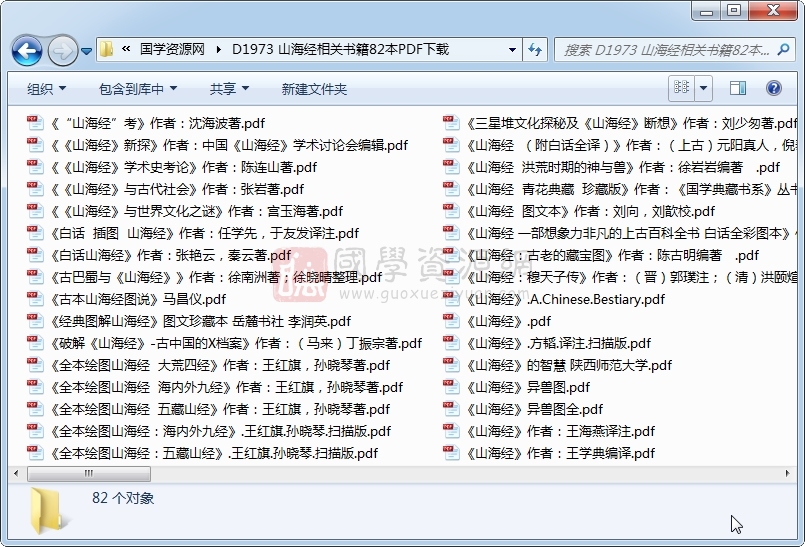Click 国学资源网 in the address path
This screenshot has height=547, width=805.
[172, 49]
